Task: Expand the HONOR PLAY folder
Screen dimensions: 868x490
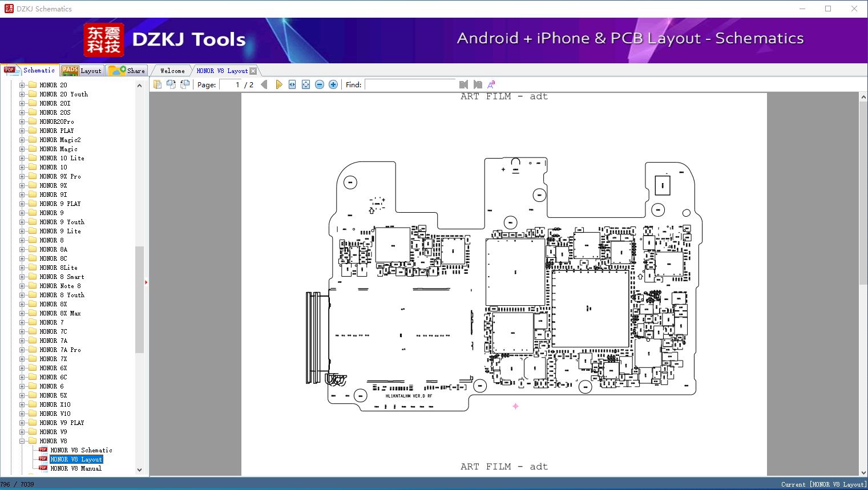Action: [22, 131]
